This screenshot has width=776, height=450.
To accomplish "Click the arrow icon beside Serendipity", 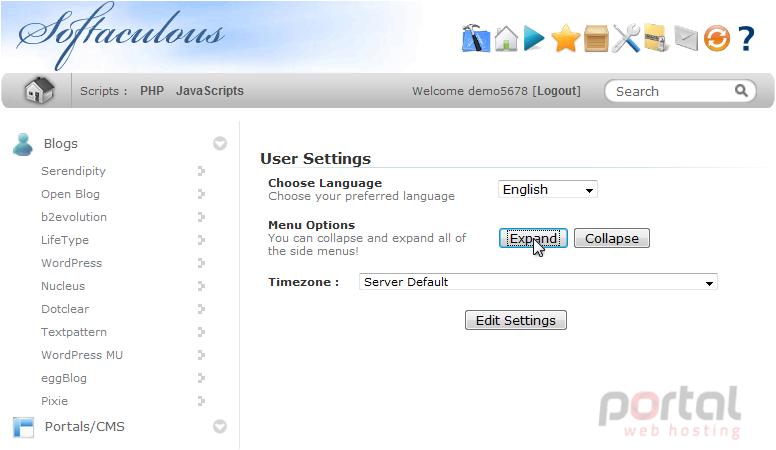I will point(201,171).
